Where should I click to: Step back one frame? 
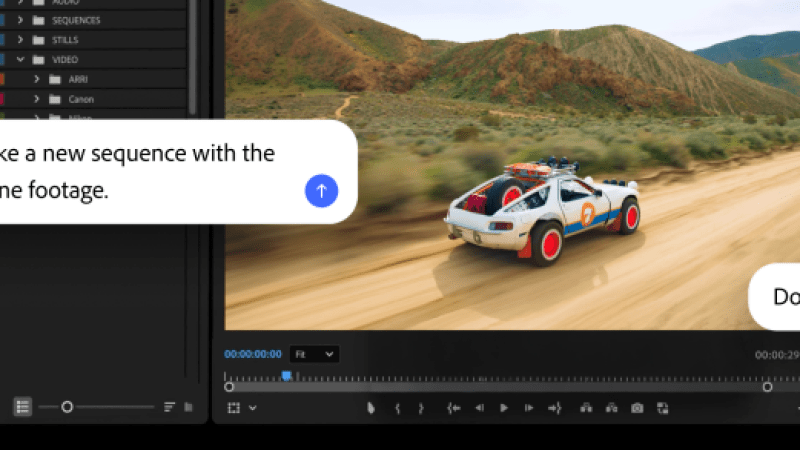(480, 408)
